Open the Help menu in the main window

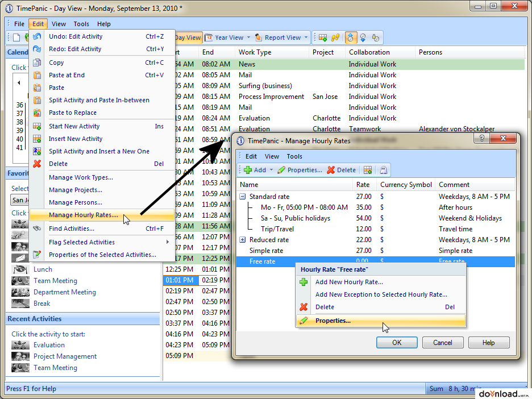(x=104, y=24)
